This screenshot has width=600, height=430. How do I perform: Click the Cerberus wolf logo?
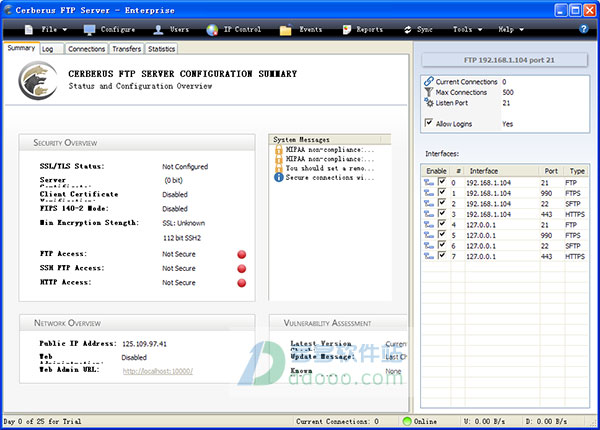(x=38, y=80)
